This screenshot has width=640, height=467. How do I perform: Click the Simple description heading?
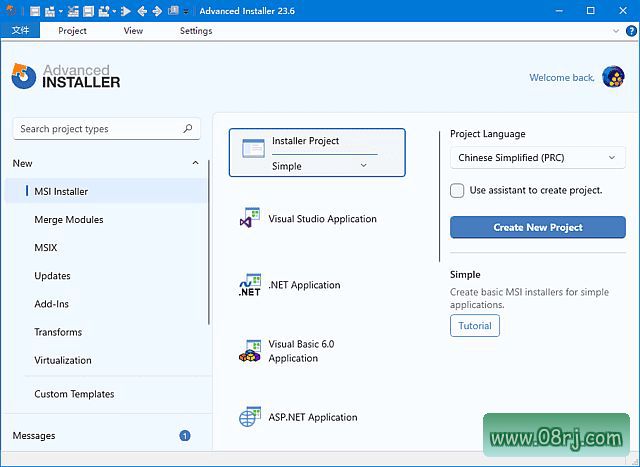465,274
